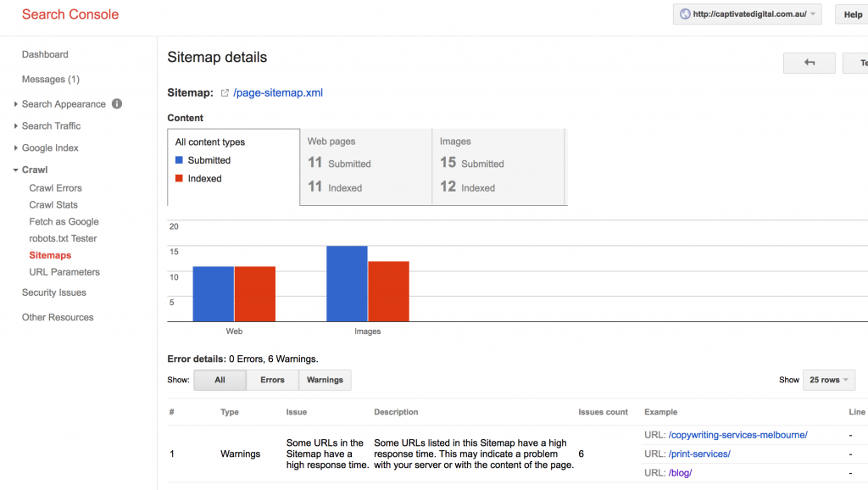The image size is (868, 490).
Task: Click the globe icon in site selector
Action: click(685, 14)
